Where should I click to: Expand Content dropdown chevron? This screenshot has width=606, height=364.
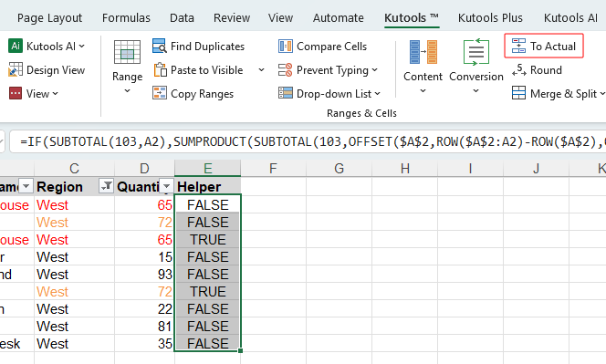coord(423,91)
